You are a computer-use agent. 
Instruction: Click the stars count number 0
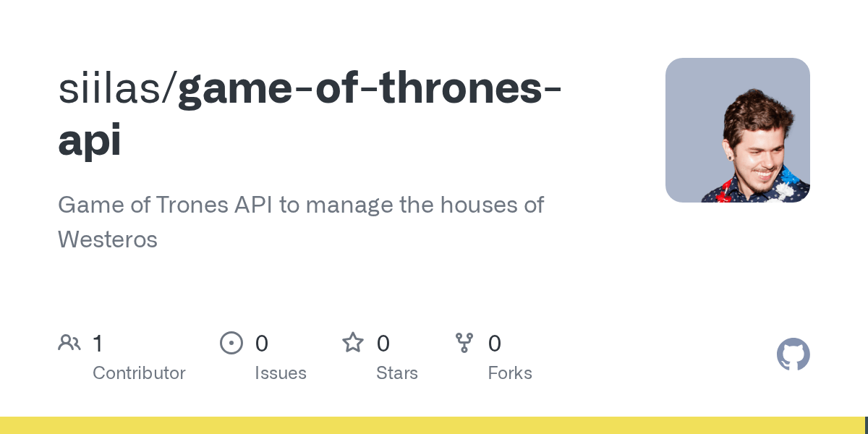(x=383, y=344)
